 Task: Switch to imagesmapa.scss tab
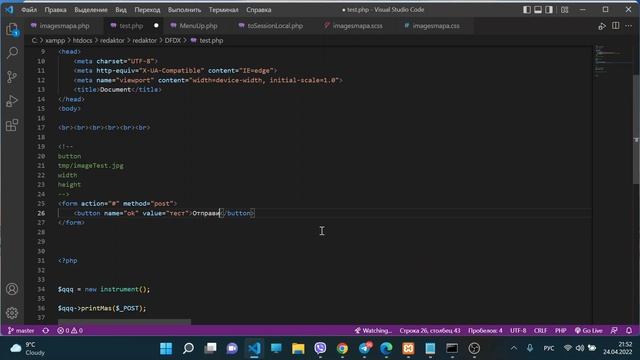[357, 26]
